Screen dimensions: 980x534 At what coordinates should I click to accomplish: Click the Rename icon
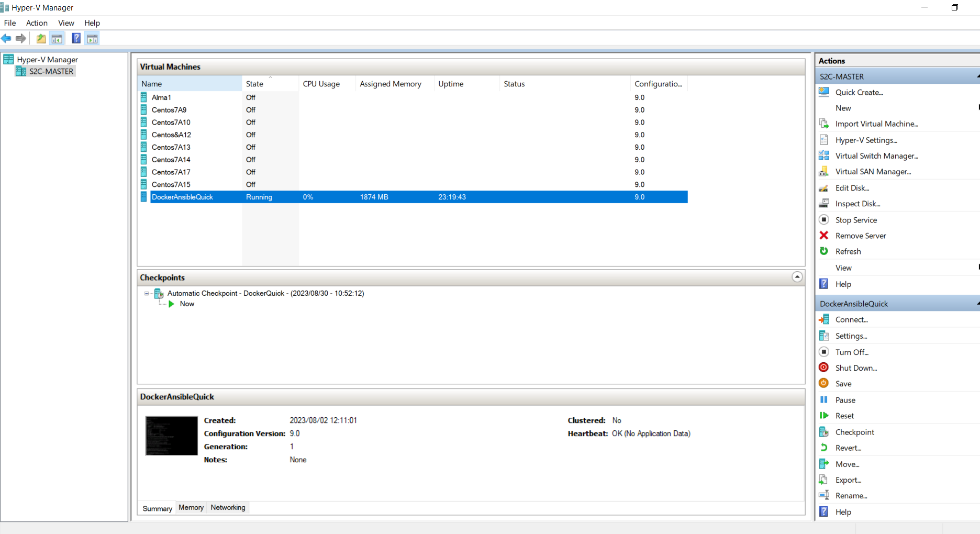point(824,495)
